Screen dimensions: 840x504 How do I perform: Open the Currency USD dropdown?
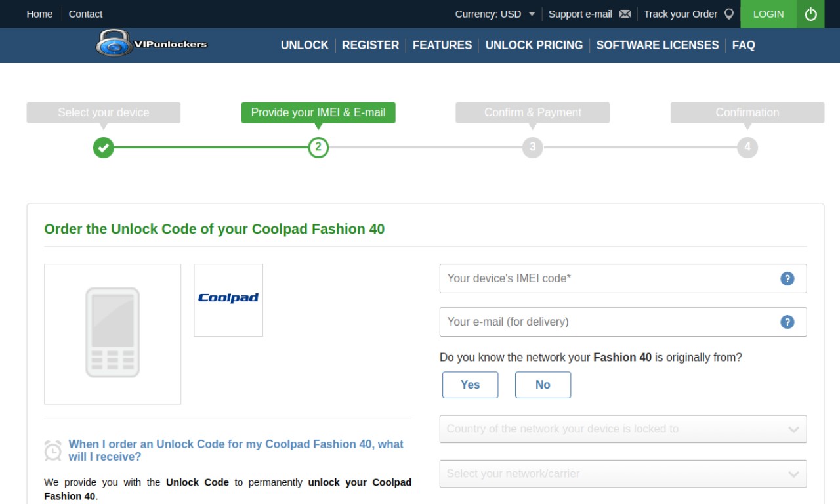click(x=495, y=14)
